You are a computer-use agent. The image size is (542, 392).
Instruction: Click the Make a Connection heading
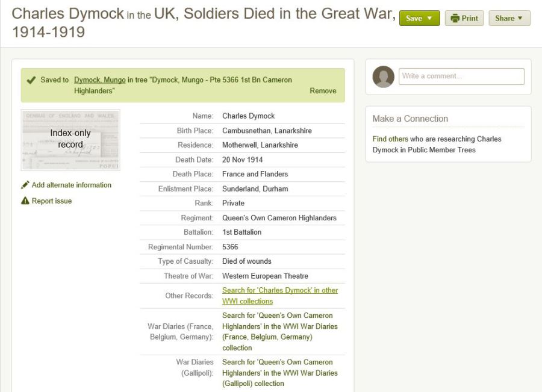click(x=410, y=119)
